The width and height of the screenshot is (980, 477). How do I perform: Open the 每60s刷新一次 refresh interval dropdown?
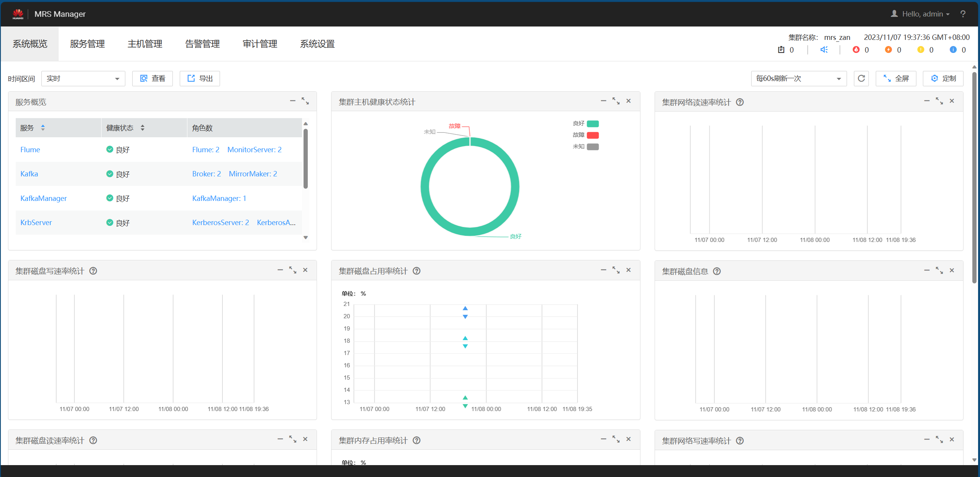click(x=798, y=79)
